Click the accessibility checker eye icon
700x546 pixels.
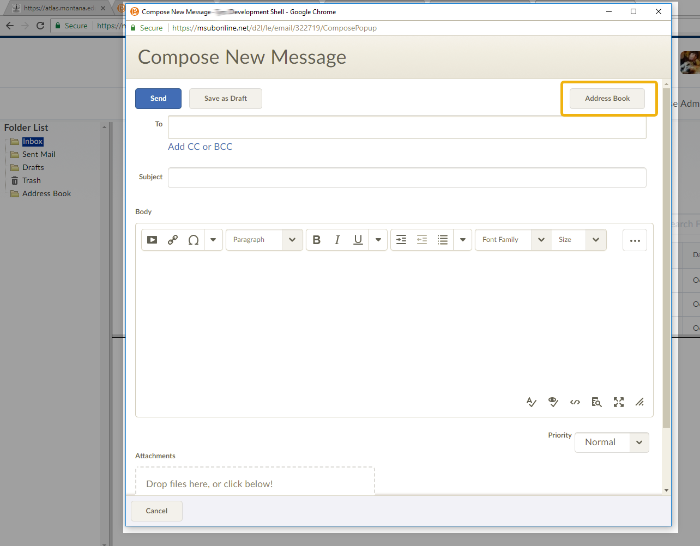pos(553,402)
